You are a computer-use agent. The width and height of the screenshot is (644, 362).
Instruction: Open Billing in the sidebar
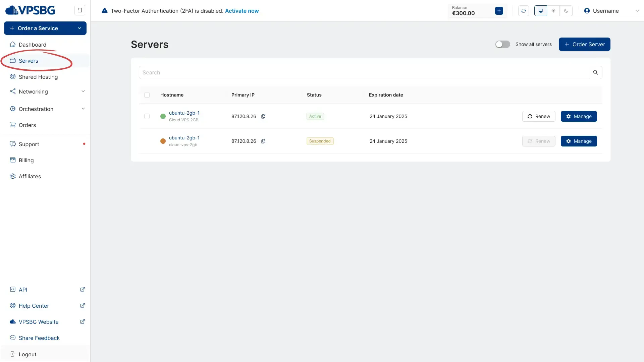[26, 160]
